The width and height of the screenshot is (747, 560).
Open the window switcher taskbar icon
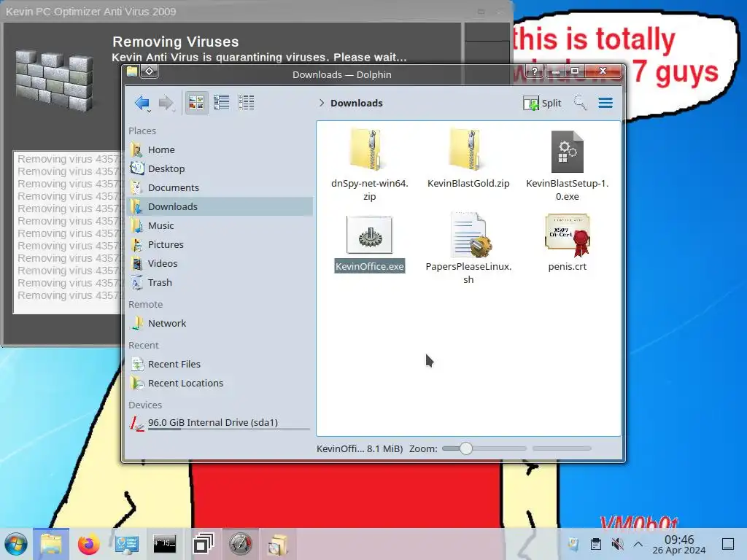[203, 544]
